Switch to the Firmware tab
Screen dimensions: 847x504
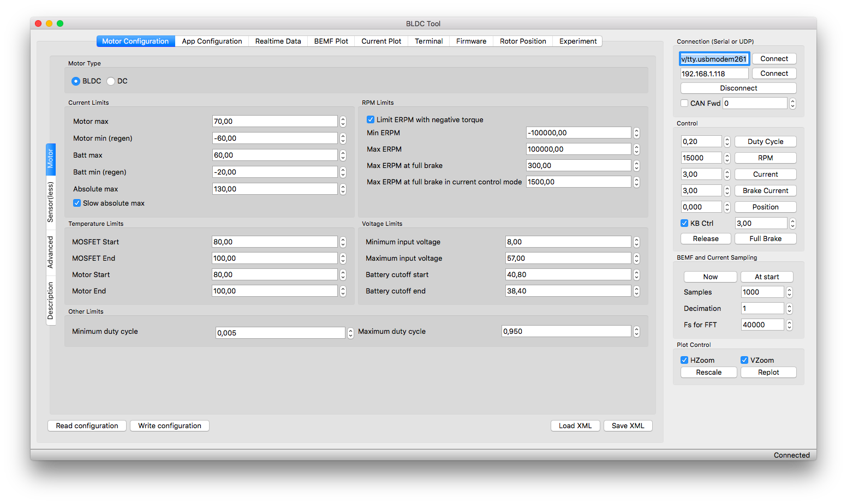pos(471,41)
